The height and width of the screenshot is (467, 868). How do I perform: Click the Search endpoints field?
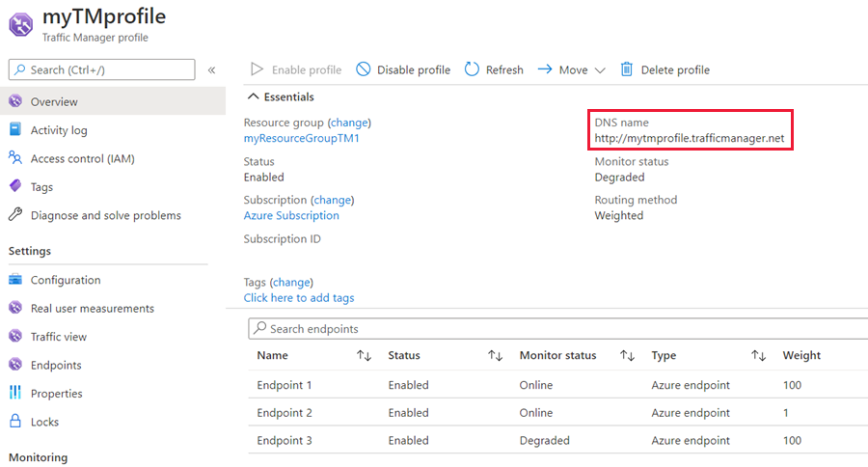559,329
